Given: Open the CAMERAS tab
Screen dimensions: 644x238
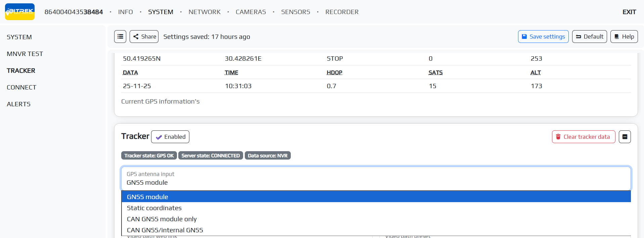Looking at the screenshot, I should pos(250,12).
